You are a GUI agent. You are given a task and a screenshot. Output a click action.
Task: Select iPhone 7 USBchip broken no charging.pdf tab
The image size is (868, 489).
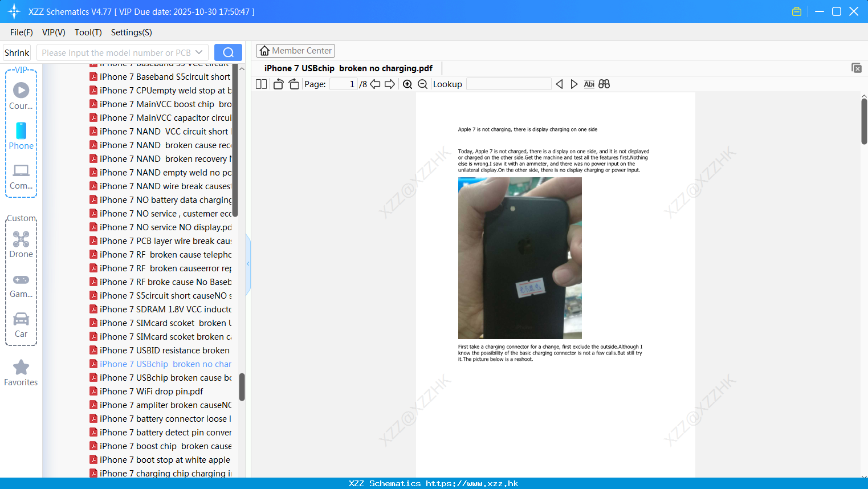pos(348,68)
